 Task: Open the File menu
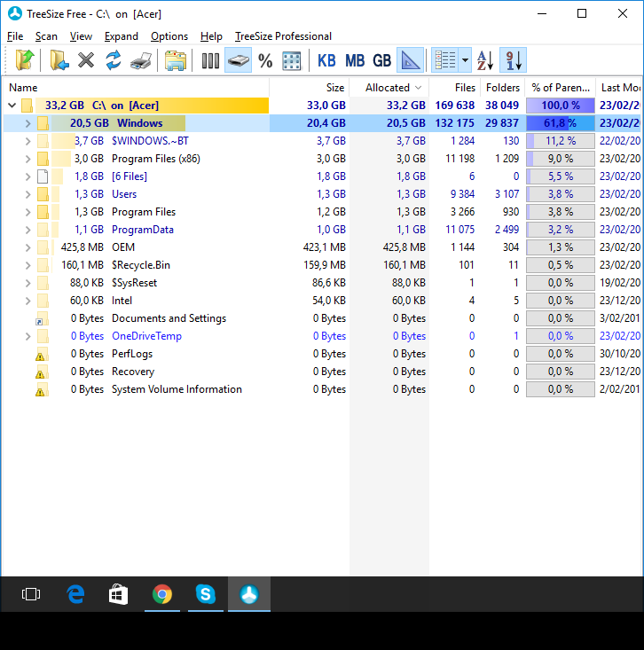tap(15, 36)
